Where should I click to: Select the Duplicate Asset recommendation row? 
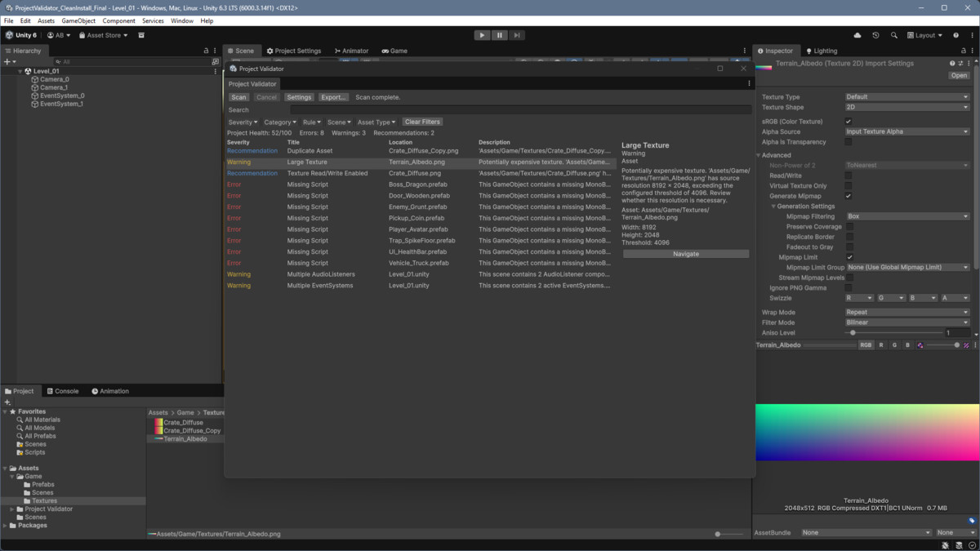(x=420, y=151)
